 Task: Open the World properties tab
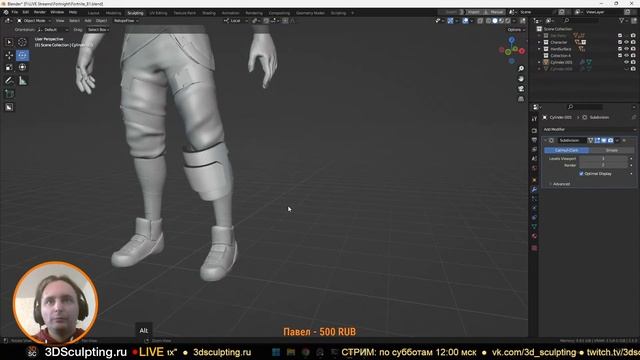pyautogui.click(x=534, y=168)
